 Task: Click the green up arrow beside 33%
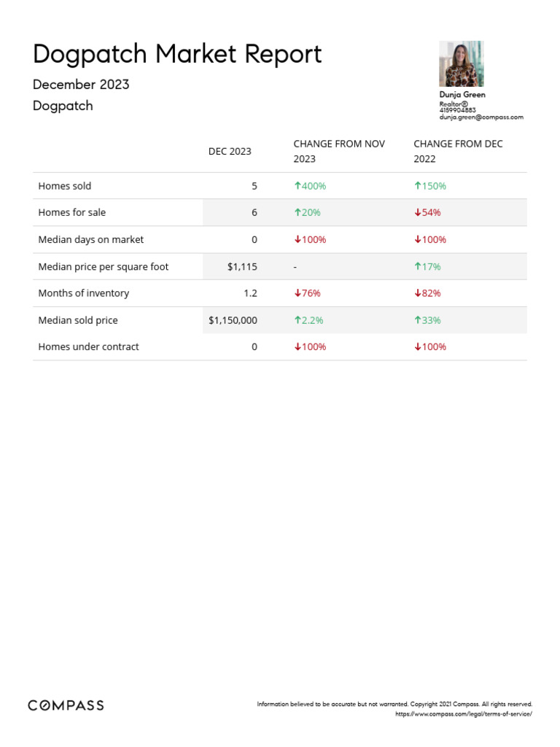point(417,320)
